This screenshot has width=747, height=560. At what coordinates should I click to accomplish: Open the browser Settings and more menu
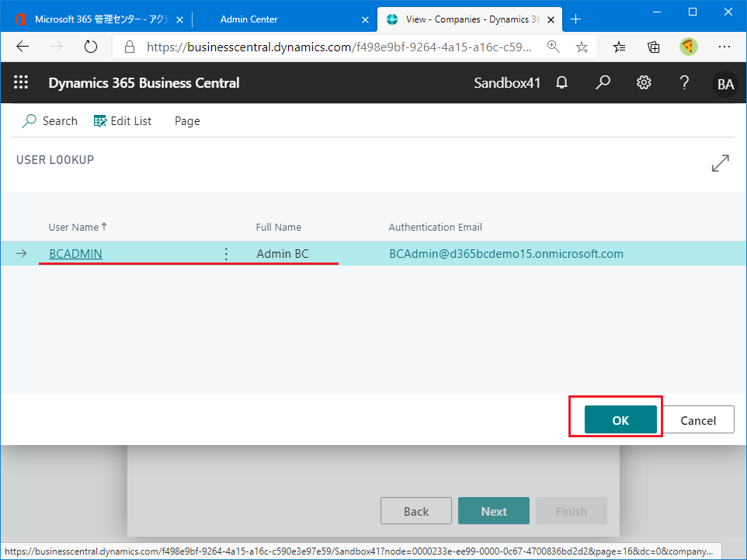(724, 47)
